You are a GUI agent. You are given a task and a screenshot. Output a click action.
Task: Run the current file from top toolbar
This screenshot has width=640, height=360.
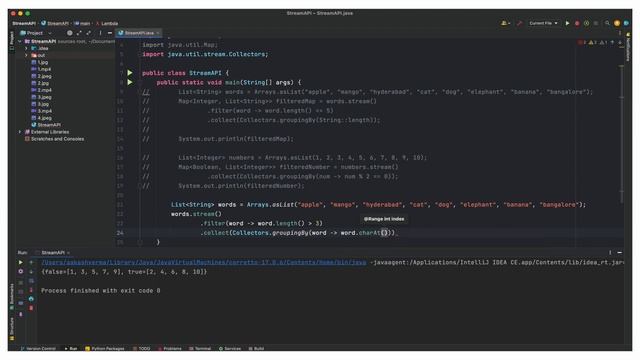point(567,23)
